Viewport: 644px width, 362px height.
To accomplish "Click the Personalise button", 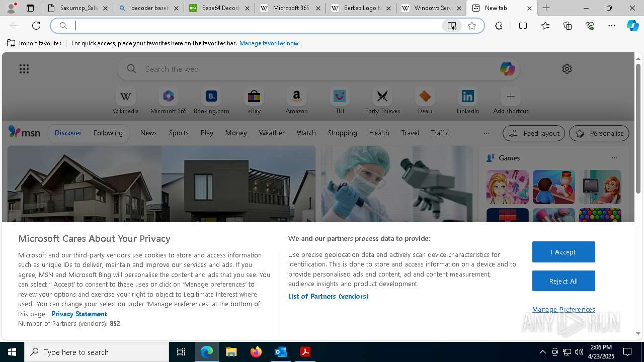I will point(599,133).
